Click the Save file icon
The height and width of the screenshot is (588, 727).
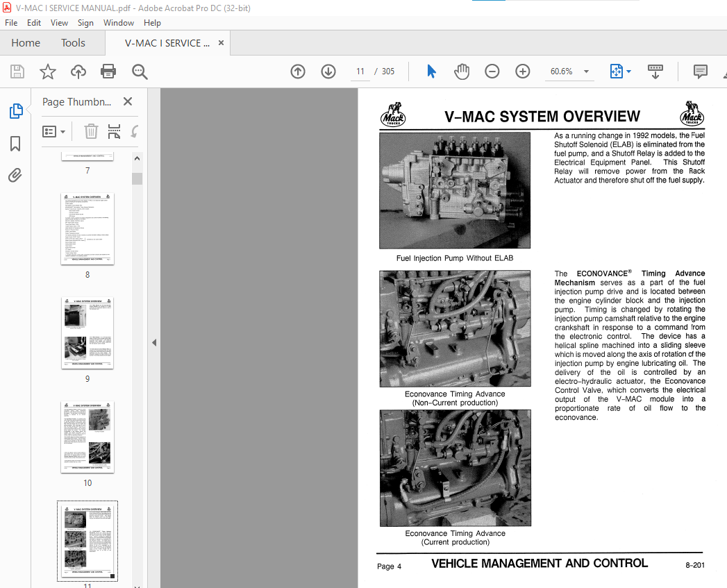point(17,72)
